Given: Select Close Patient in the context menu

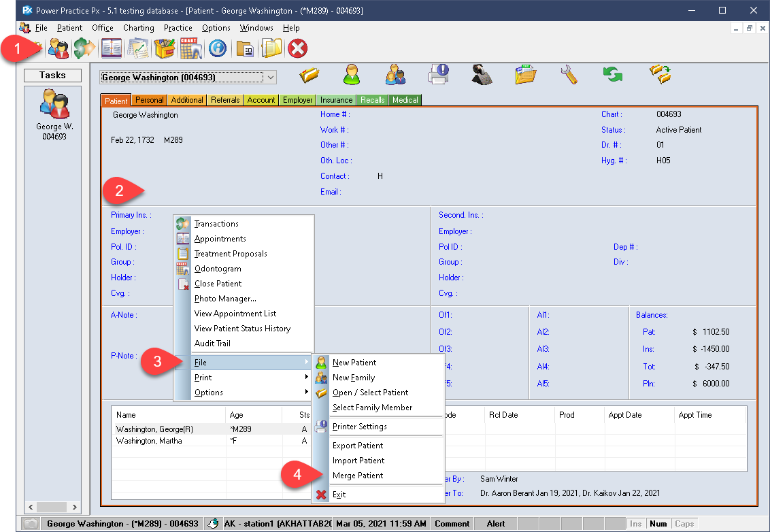Looking at the screenshot, I should (x=244, y=284).
